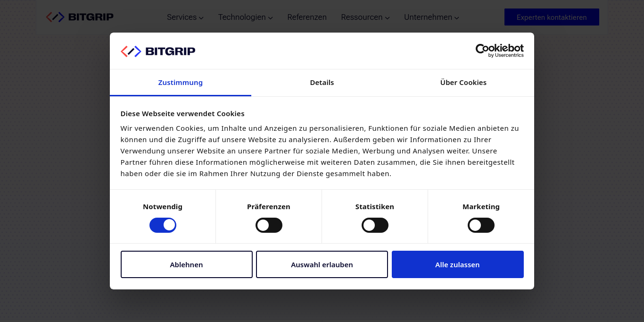
Task: Toggle the Notwendig cookie switch
Action: pos(163,225)
